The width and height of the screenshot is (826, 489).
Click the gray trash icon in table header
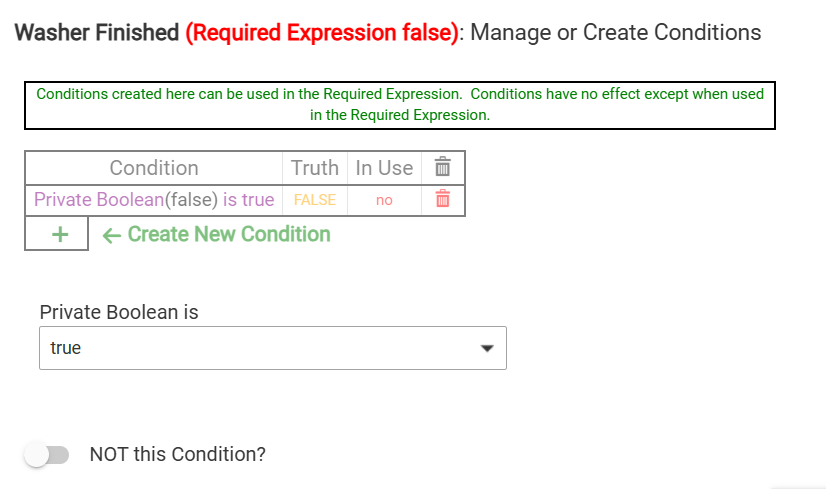[x=442, y=167]
